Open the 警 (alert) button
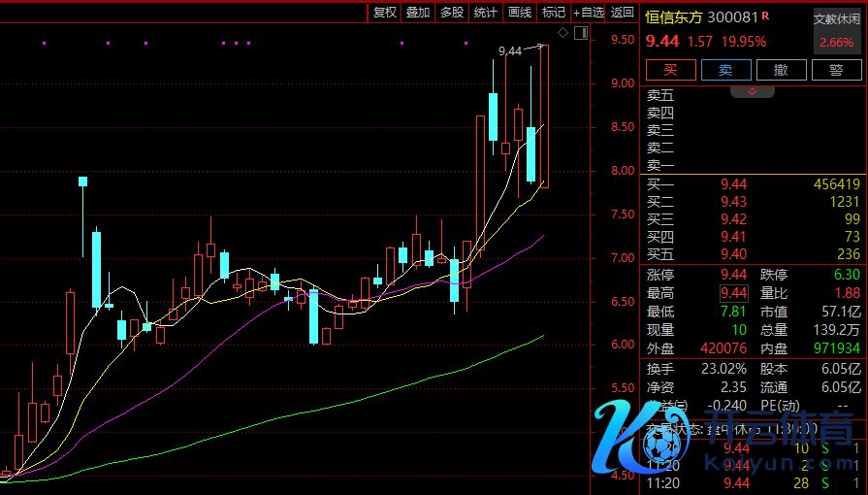Screen dimensions: 868x495 click(835, 70)
